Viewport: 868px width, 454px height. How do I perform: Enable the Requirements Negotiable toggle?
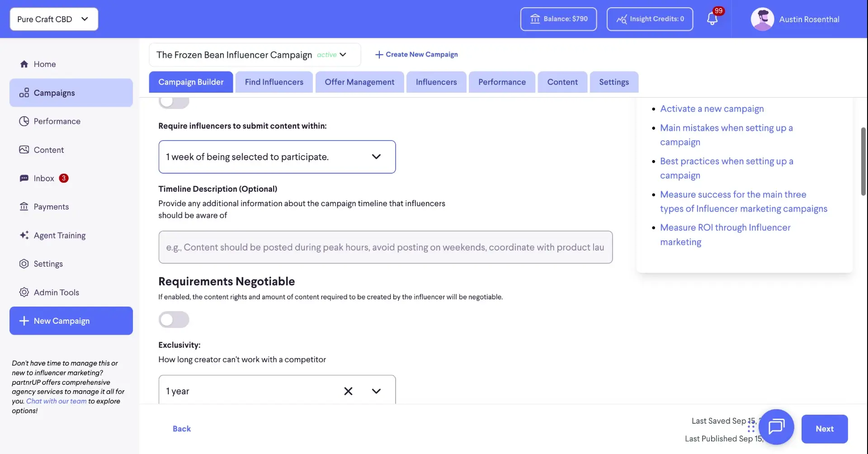pyautogui.click(x=174, y=320)
